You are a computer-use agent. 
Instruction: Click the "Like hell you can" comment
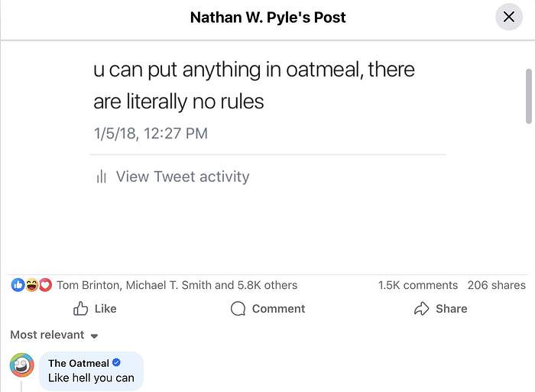pyautogui.click(x=91, y=377)
